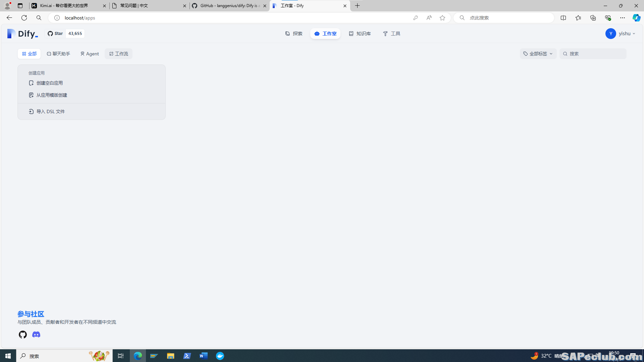Open the Discord community icon link
This screenshot has width=644, height=362.
click(36, 334)
